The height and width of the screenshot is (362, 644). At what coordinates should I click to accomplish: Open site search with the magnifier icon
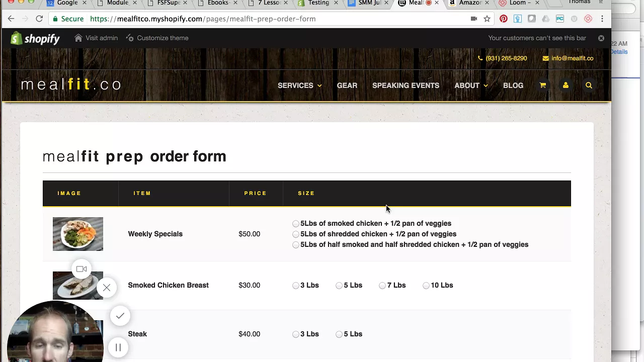[589, 85]
